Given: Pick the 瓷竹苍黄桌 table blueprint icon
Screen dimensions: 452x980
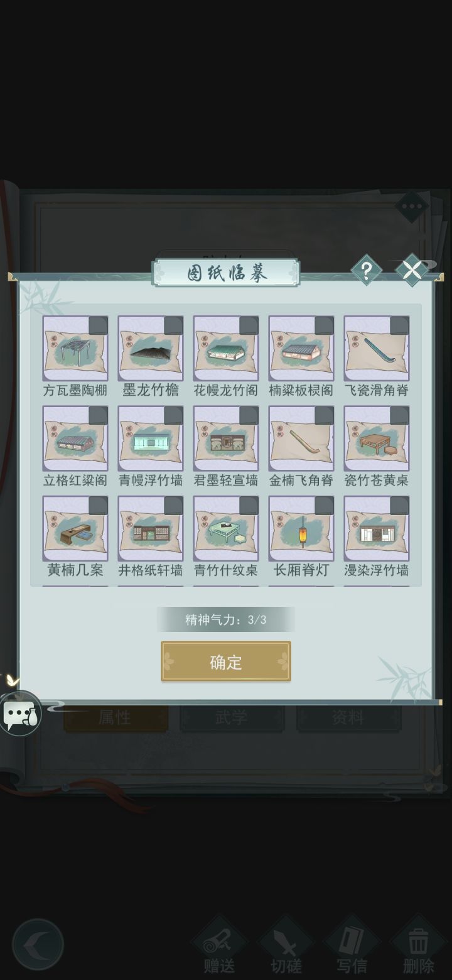Looking at the screenshot, I should (377, 438).
